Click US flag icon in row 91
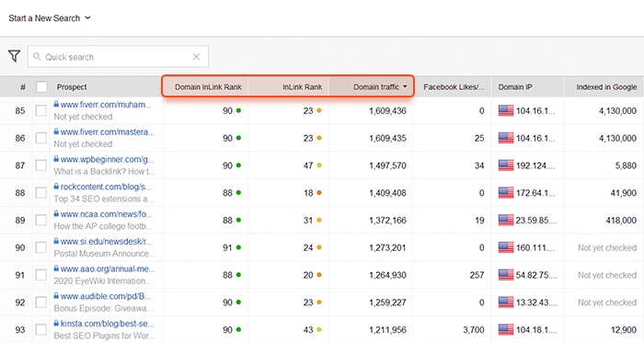This screenshot has width=644, height=343. point(506,275)
